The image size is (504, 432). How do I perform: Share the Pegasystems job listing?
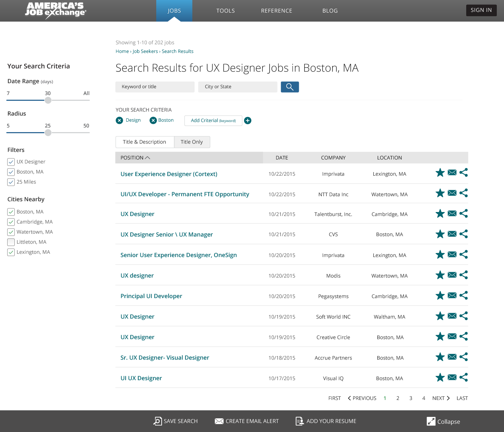(464, 296)
